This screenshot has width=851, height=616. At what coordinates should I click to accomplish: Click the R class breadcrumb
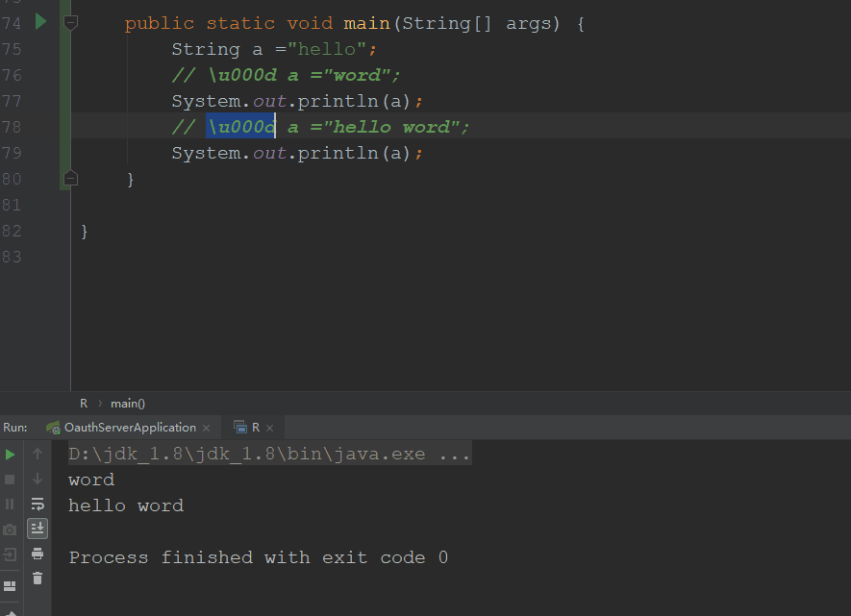(x=84, y=404)
